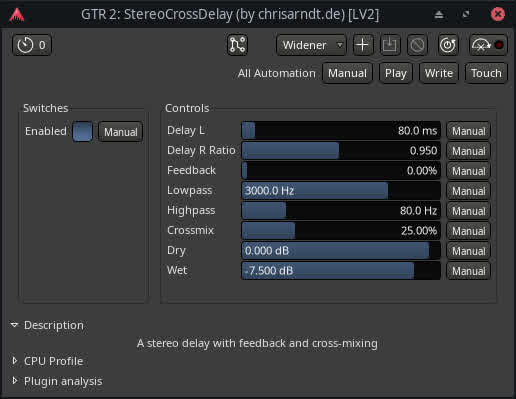Set all automation to Touch

486,73
